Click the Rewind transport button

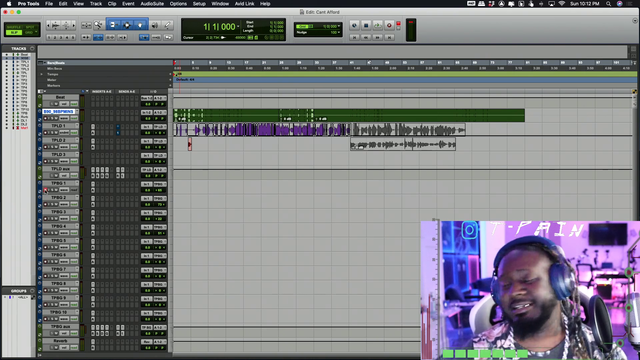(x=366, y=37)
